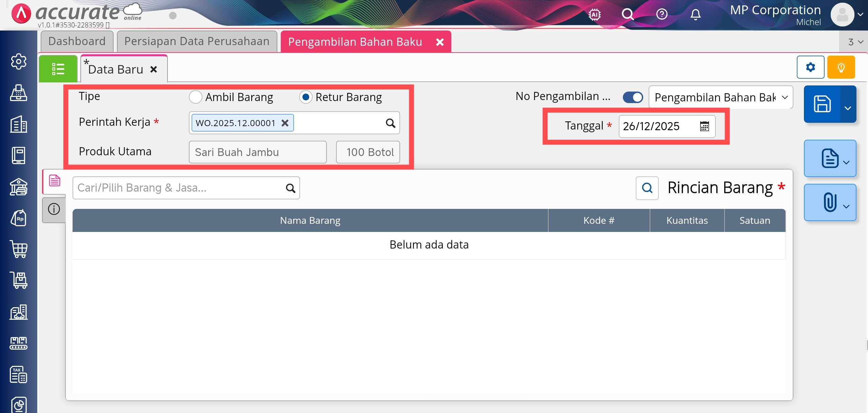Remove the WO.2025.12.00001 work order tag

285,123
